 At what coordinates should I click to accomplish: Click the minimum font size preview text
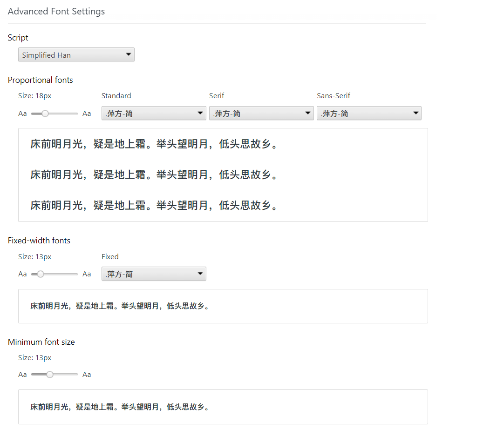120,407
